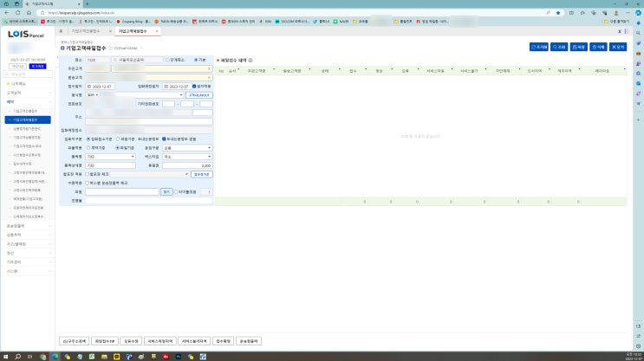Screen dimensions: 644x361
Task: Click the blue 닫기 close button
Action: click(x=618, y=47)
